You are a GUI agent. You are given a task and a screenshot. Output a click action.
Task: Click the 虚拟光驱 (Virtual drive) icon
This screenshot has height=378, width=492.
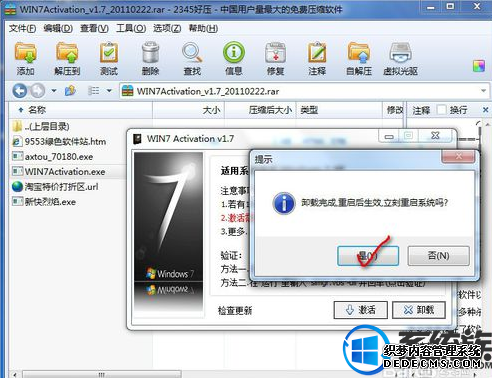[400, 58]
